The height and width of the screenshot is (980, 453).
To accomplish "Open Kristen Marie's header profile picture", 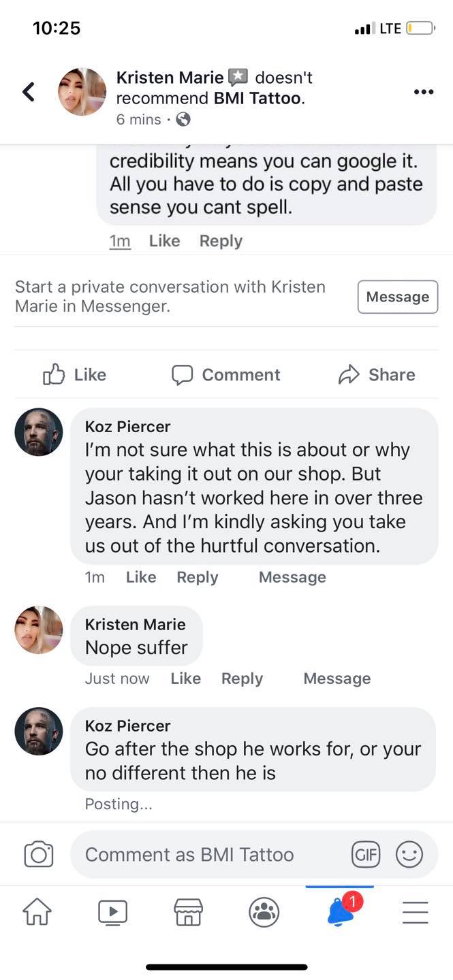I will [x=82, y=92].
